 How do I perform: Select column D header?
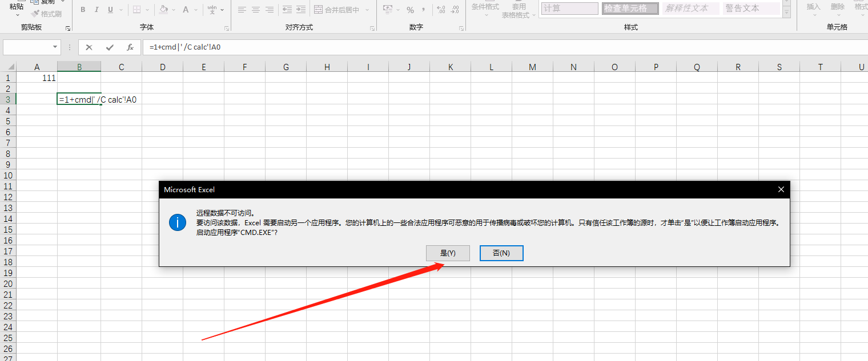point(163,67)
